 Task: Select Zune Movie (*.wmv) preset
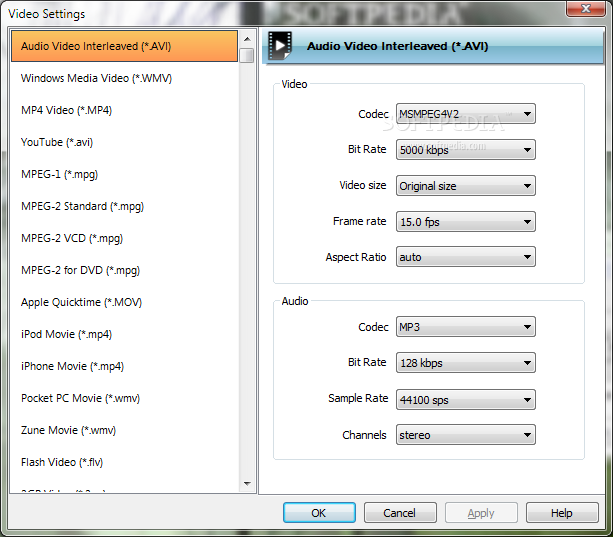124,430
